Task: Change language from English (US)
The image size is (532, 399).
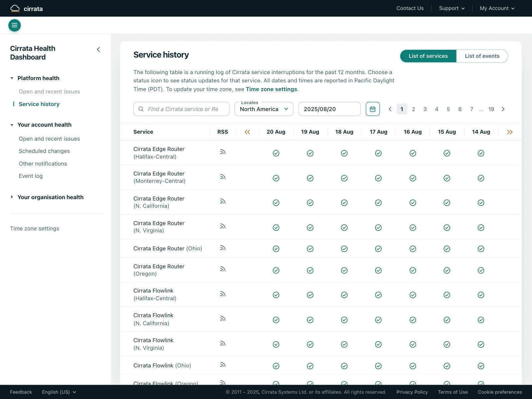Action: [x=59, y=392]
